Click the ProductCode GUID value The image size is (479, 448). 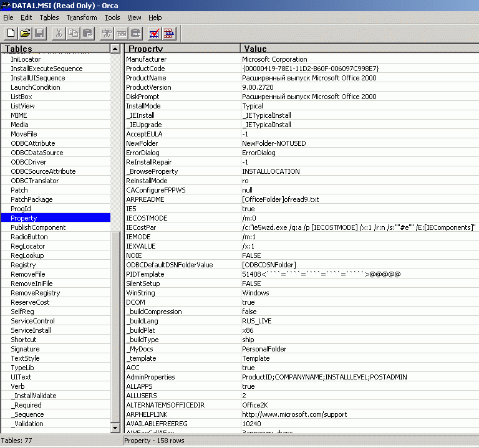[x=311, y=69]
